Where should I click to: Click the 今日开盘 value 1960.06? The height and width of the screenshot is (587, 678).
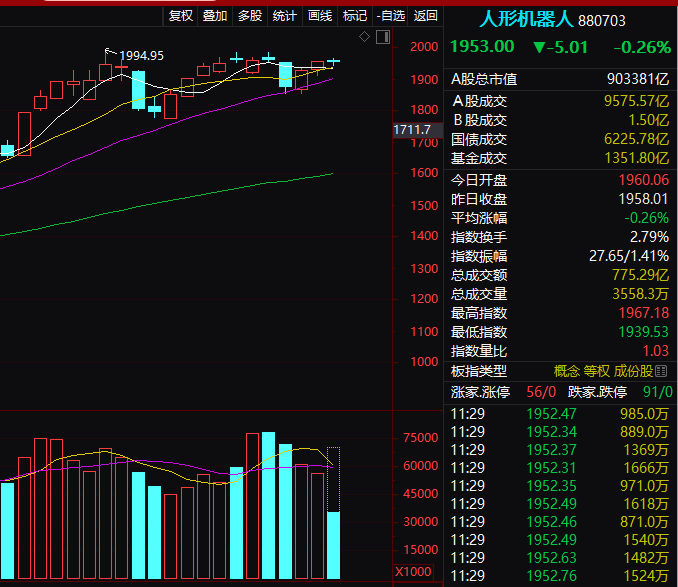point(644,180)
